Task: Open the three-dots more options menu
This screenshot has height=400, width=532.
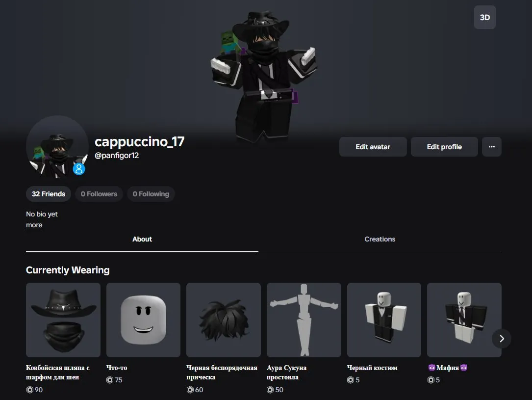Action: pos(491,147)
